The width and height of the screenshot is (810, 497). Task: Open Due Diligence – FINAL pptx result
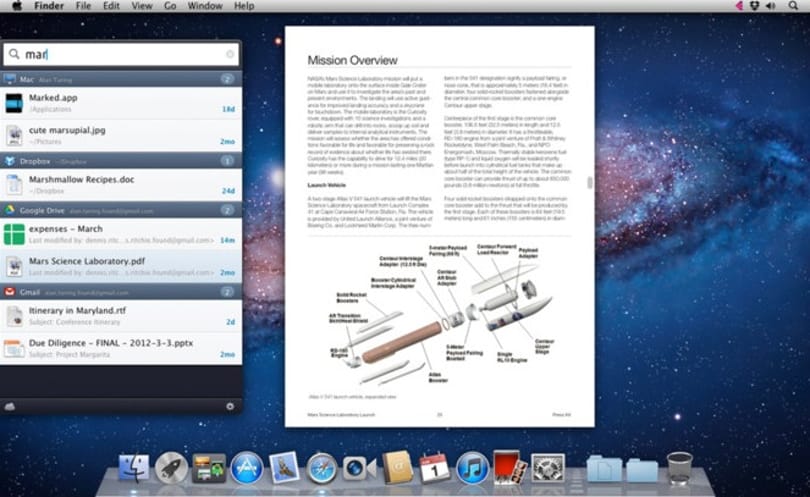pos(121,348)
